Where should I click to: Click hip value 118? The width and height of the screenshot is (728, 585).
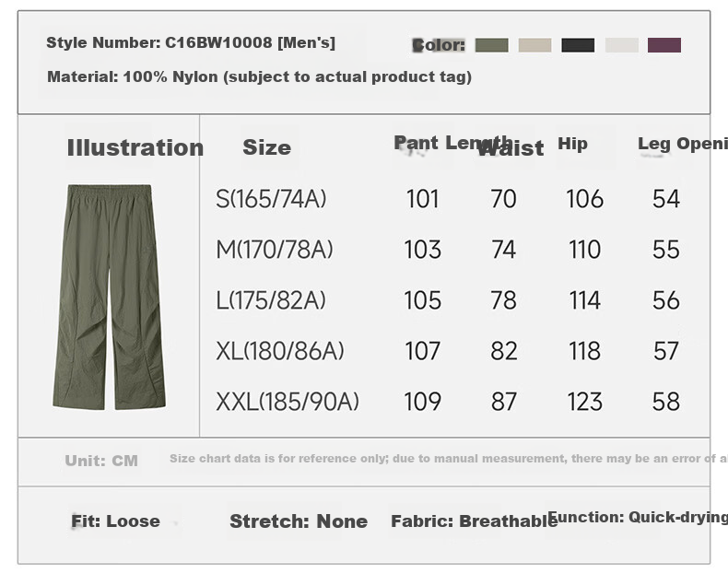pos(585,350)
